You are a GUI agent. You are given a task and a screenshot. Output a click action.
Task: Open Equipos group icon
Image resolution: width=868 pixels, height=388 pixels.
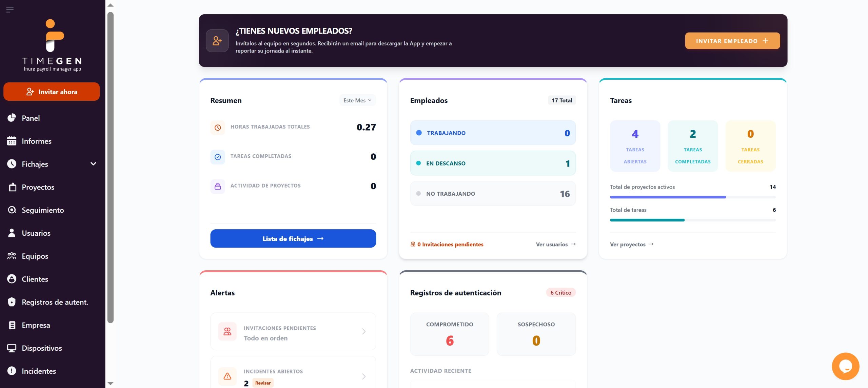12,256
